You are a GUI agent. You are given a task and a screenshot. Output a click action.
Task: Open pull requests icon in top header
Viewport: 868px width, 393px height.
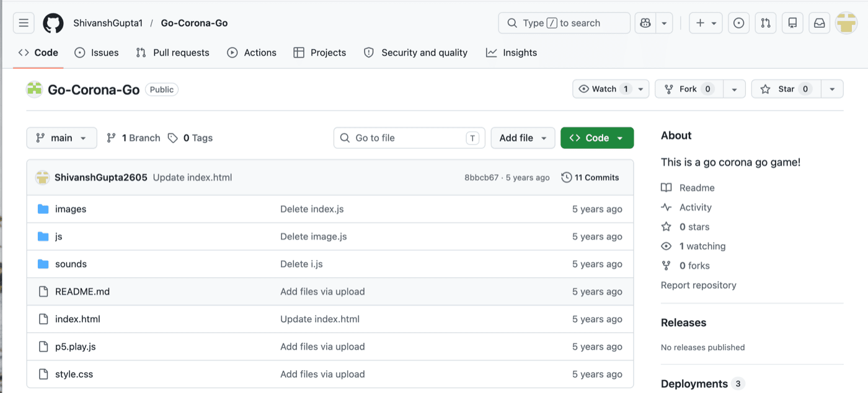[x=766, y=23]
